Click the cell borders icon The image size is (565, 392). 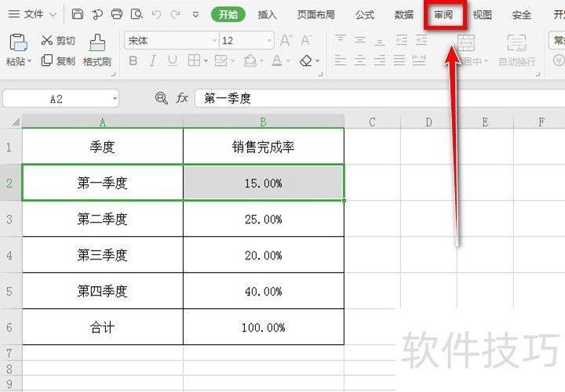click(194, 60)
